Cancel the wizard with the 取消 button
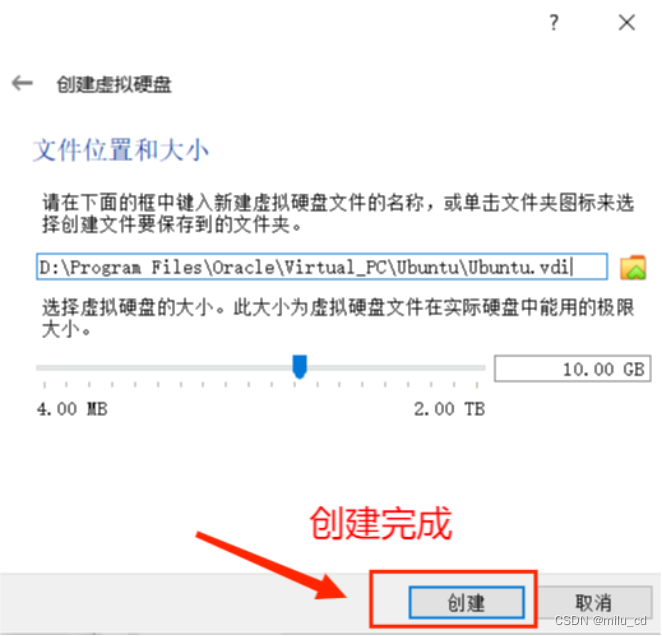Screen dimensions: 662x636 coord(593,602)
